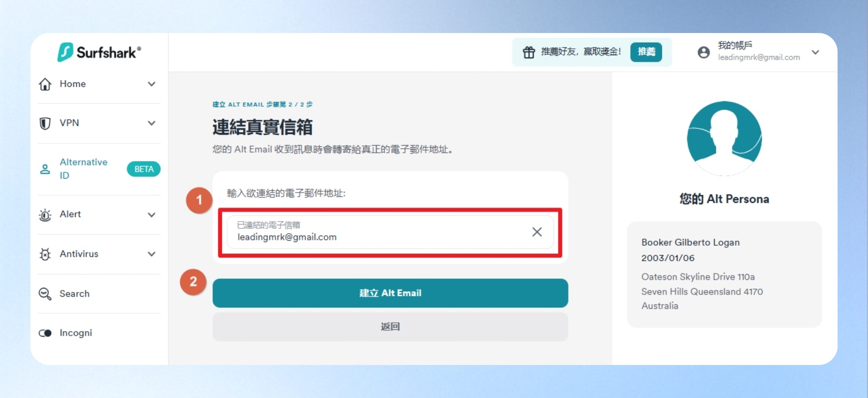This screenshot has height=398, width=868.
Task: Click the Antivirus bug icon
Action: (45, 254)
